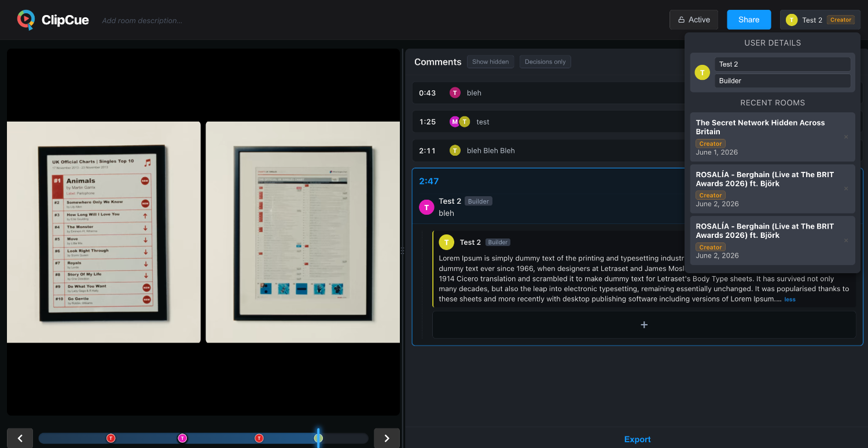Click the RECENT ROOMS heading
This screenshot has height=448, width=868.
click(773, 102)
